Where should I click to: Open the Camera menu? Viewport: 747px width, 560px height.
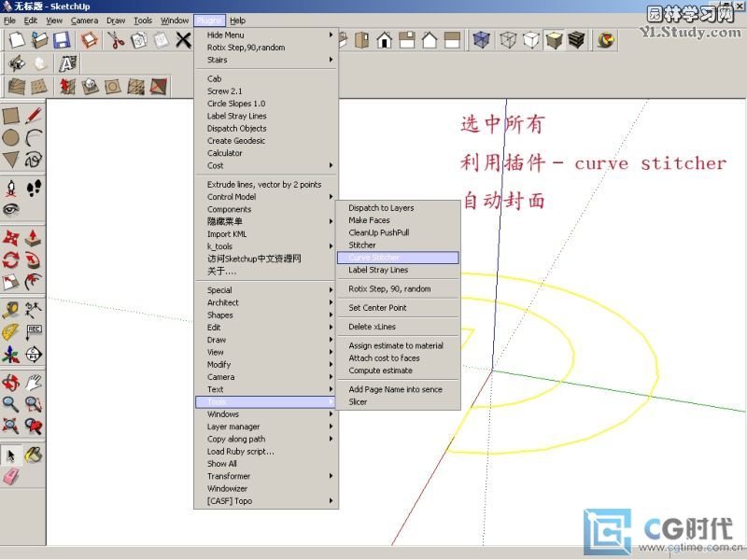(x=84, y=21)
